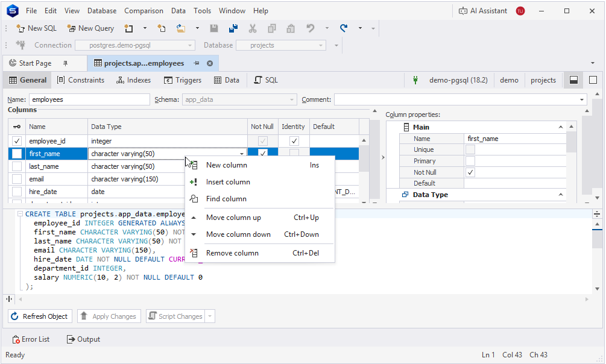Click the green connection status plug icon
Image resolution: width=606 pixels, height=364 pixels.
coord(415,80)
